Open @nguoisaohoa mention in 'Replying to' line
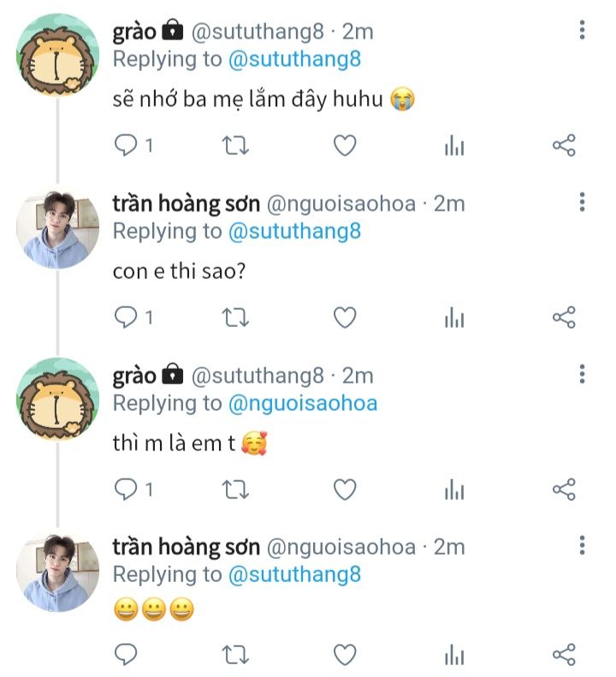This screenshot has width=616, height=677. [x=302, y=402]
